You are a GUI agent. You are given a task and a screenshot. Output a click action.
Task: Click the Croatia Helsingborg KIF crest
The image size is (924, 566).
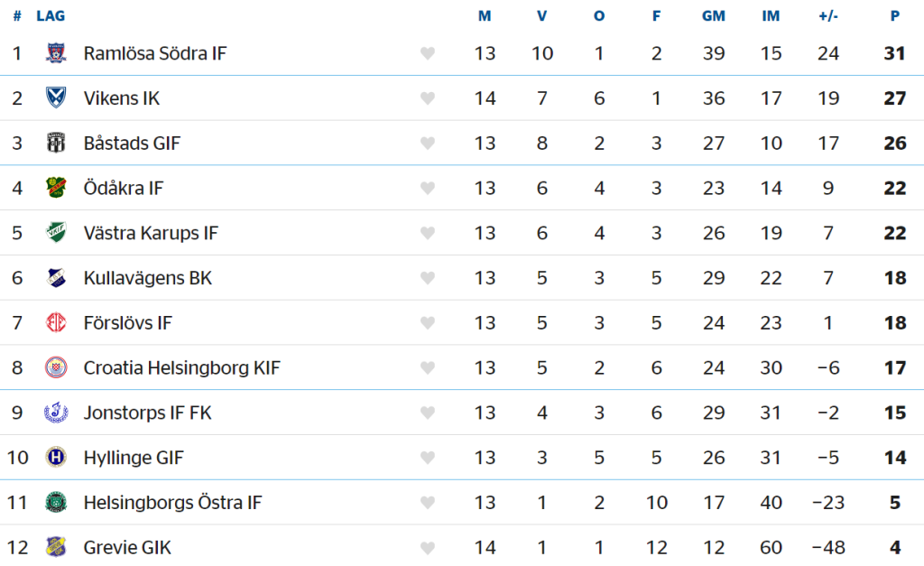click(x=56, y=368)
